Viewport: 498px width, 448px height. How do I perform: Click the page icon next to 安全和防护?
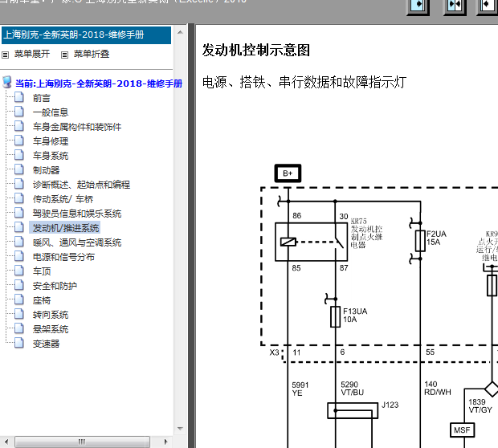pyautogui.click(x=19, y=284)
